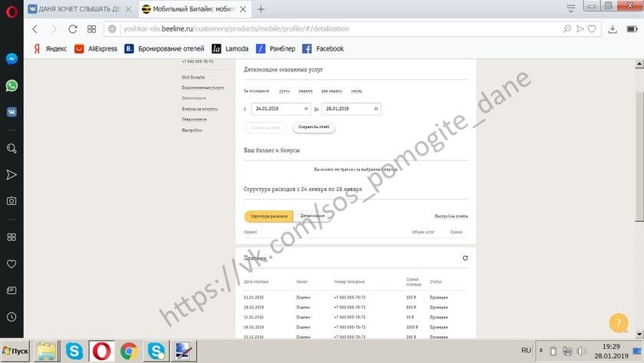Select the Структура расходов tab
644x363 pixels.
pyautogui.click(x=268, y=216)
